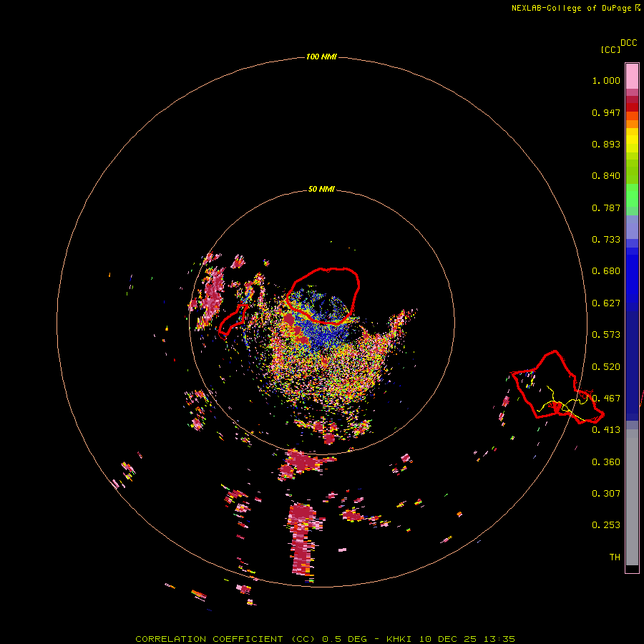Click the red island outline with yellow roads
The height and width of the screenshot is (644, 644).
pos(557,387)
